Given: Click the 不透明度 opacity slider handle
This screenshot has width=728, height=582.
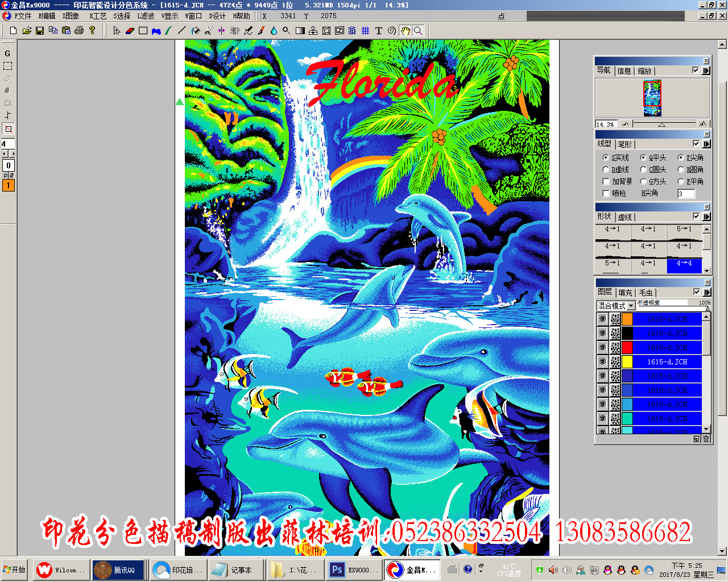Looking at the screenshot, I should point(708,308).
